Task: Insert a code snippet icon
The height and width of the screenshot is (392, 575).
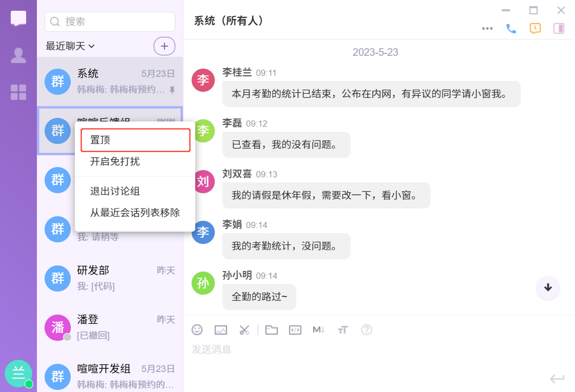Action: point(295,330)
